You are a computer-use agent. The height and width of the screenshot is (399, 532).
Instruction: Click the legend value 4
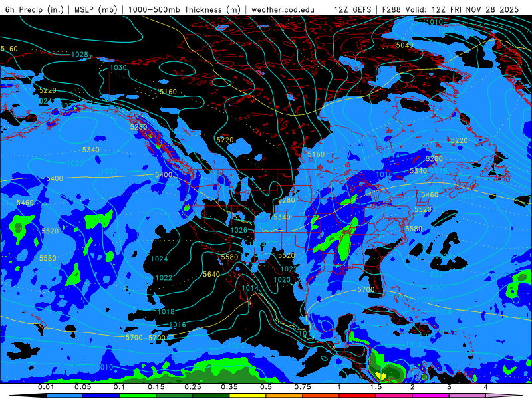(x=486, y=387)
